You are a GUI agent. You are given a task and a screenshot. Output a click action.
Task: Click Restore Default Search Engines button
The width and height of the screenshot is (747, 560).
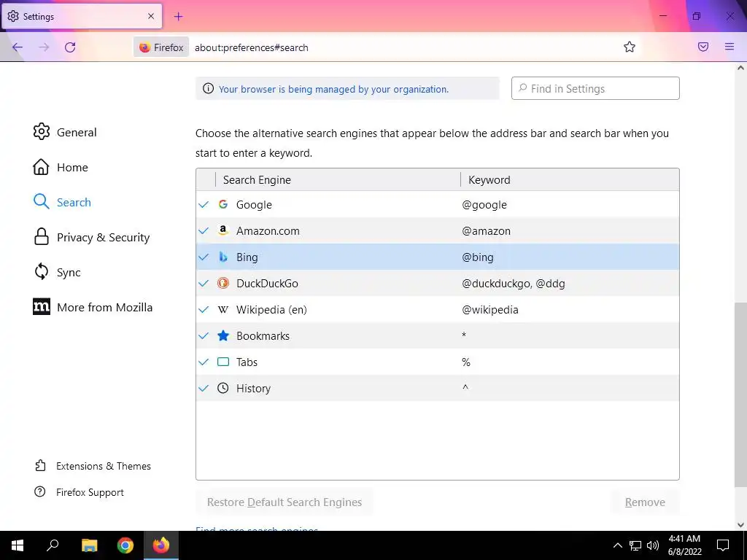pos(285,502)
